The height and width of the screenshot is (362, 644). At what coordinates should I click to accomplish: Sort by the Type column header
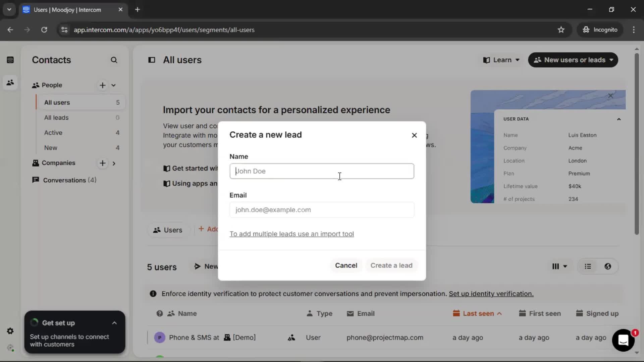319,314
